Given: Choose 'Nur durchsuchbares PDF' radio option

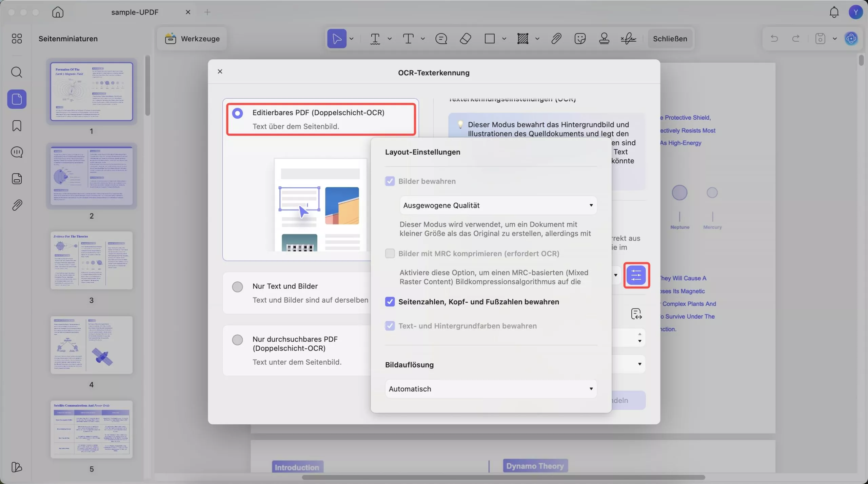Looking at the screenshot, I should 237,340.
